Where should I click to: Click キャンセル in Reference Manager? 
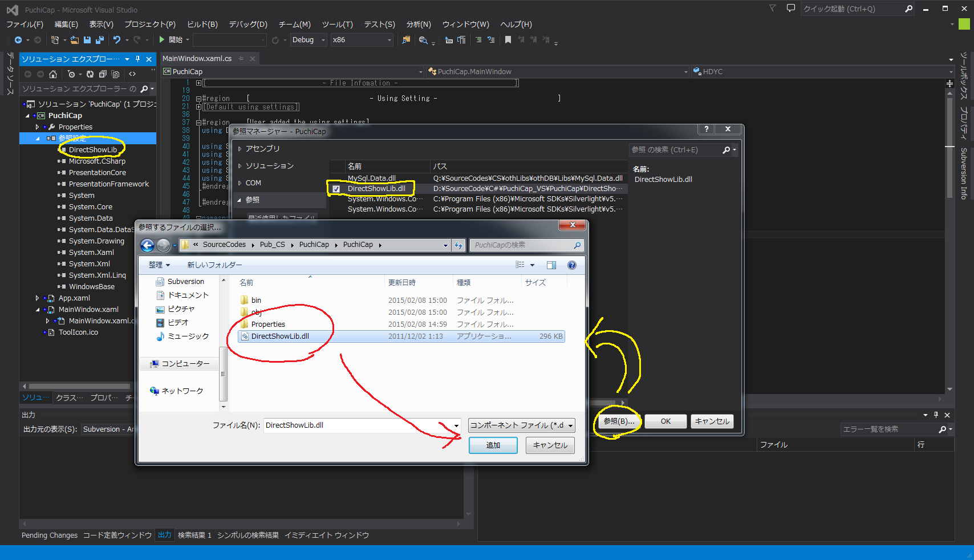pos(712,421)
